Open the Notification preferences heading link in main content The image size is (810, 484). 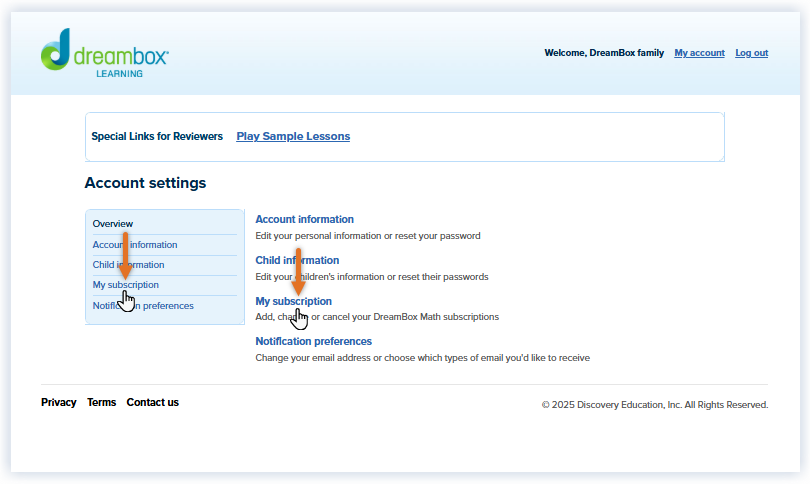coord(314,341)
